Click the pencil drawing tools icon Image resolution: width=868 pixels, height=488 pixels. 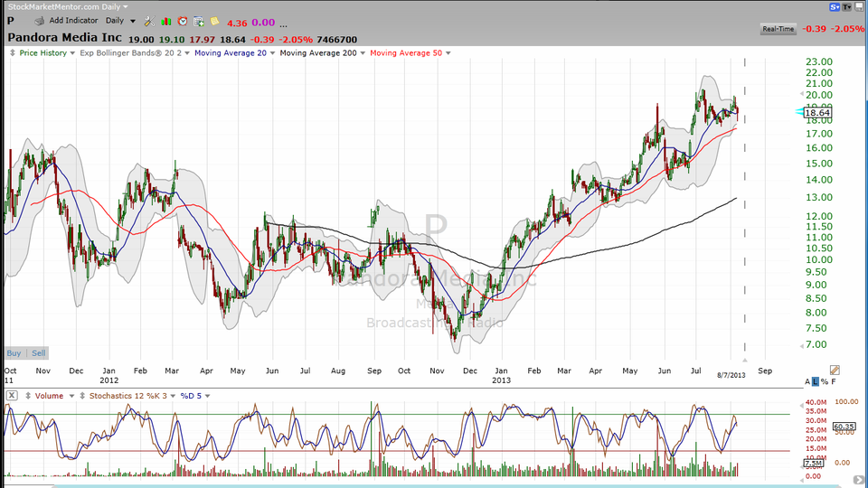click(835, 370)
